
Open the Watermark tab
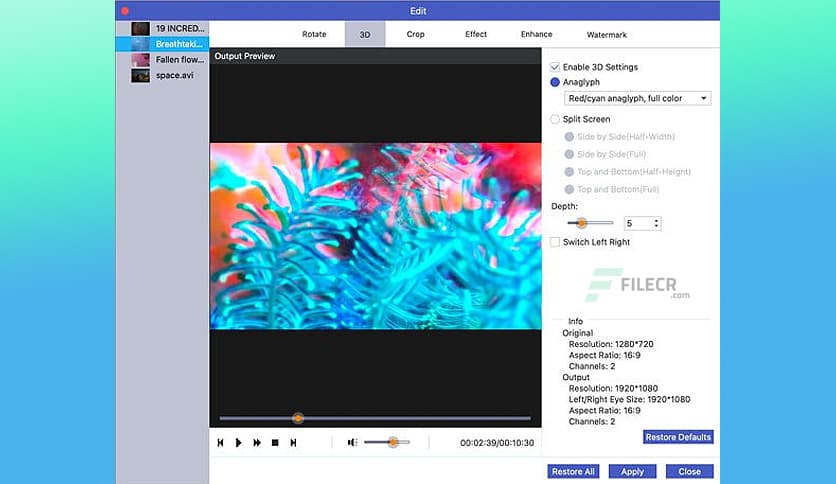606,35
